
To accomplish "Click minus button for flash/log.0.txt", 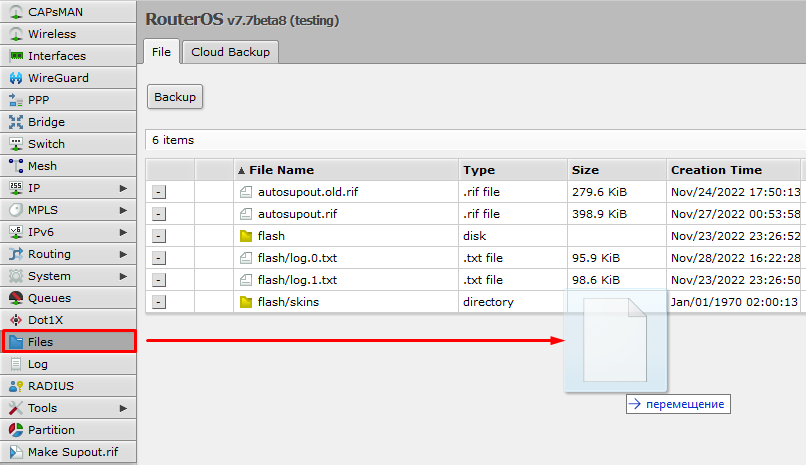I will 159,258.
